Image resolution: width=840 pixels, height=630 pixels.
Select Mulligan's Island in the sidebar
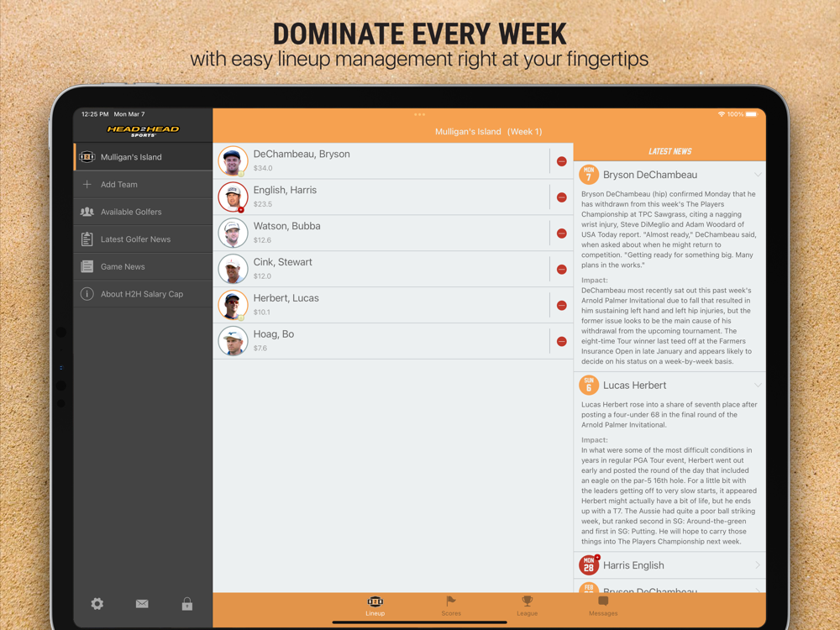pos(143,157)
